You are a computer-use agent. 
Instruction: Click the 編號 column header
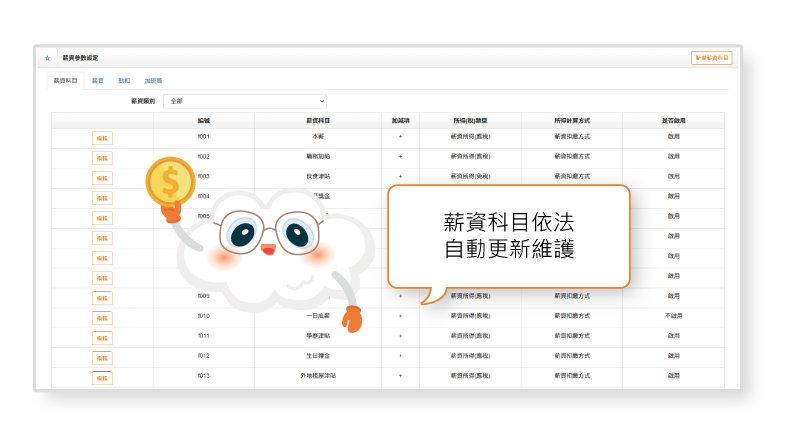tap(204, 121)
